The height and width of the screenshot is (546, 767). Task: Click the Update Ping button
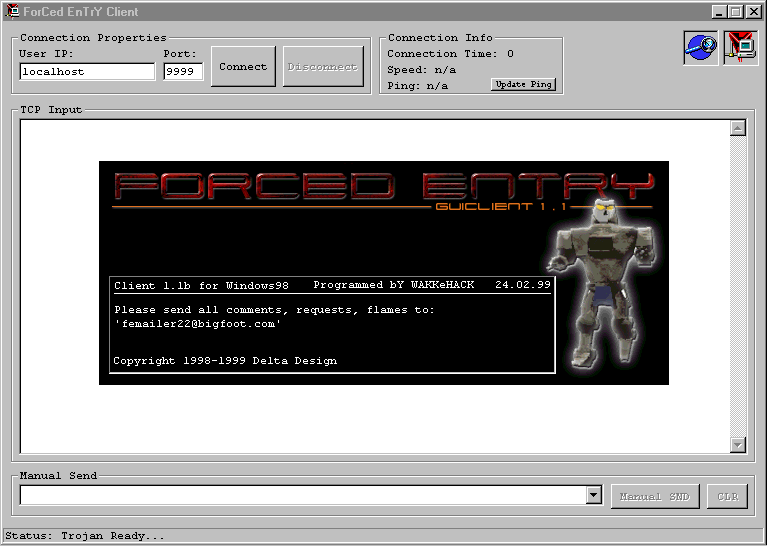(x=523, y=85)
